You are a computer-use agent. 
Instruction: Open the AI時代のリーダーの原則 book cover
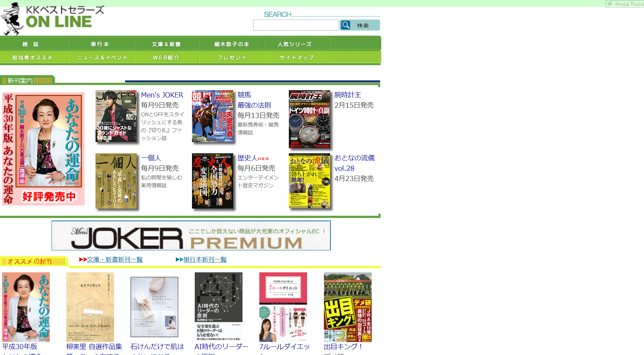click(x=218, y=307)
